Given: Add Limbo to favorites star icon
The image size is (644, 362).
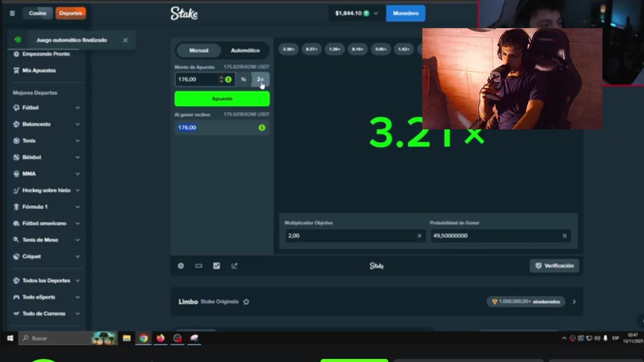Looking at the screenshot, I should coord(246,302).
